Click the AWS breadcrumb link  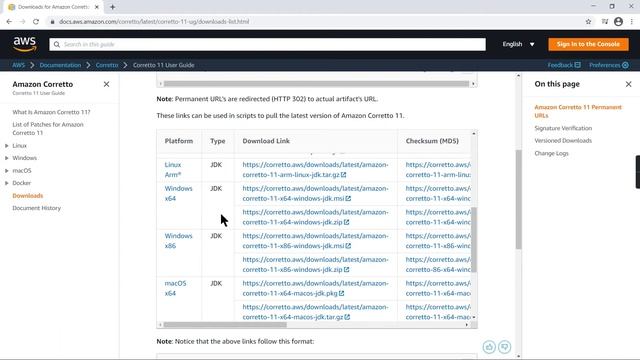tap(18, 65)
